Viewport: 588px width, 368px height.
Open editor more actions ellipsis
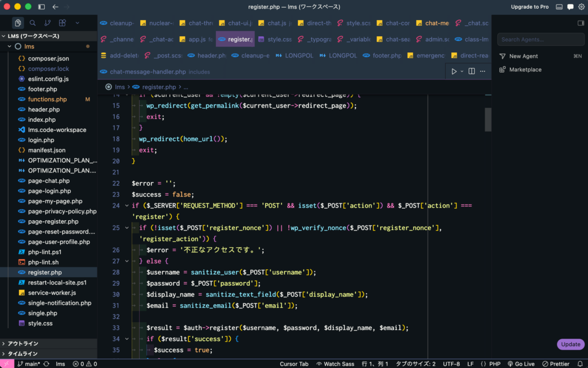coord(482,71)
